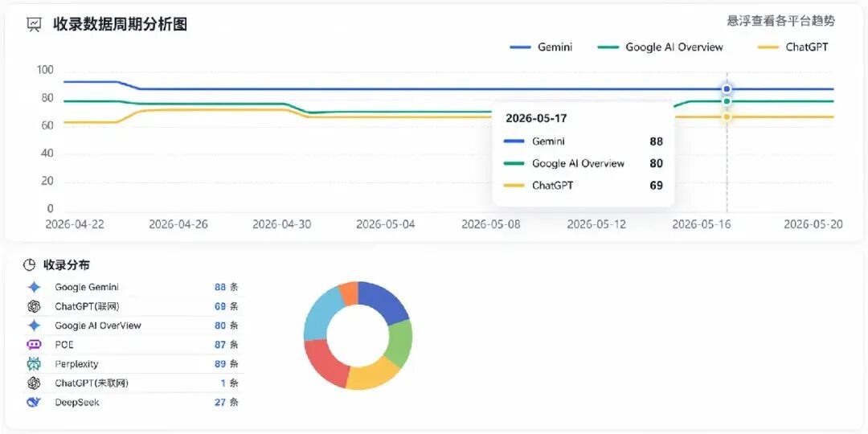Toggle the Gemini series in the legend
The width and height of the screenshot is (868, 434).
(541, 47)
